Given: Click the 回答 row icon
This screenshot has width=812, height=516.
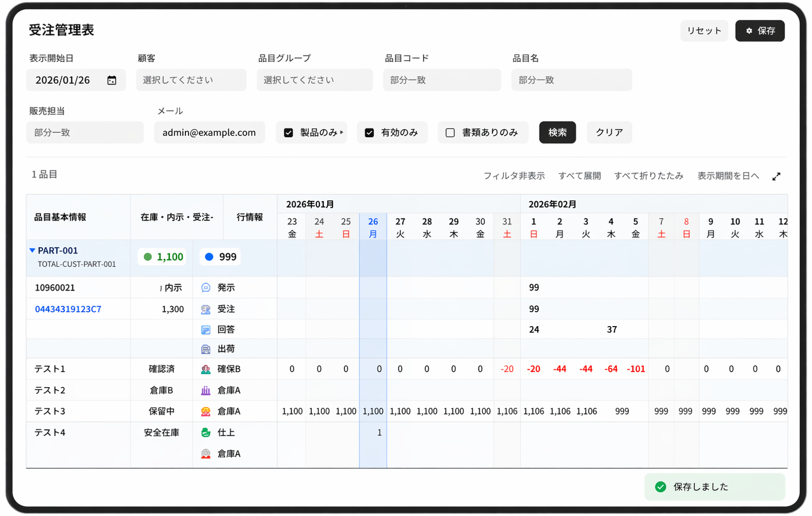Looking at the screenshot, I should tap(205, 330).
